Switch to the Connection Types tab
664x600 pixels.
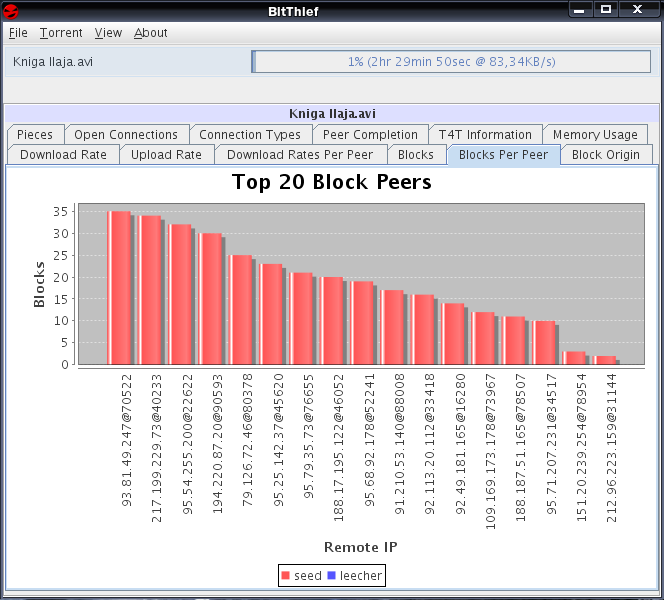tap(250, 135)
